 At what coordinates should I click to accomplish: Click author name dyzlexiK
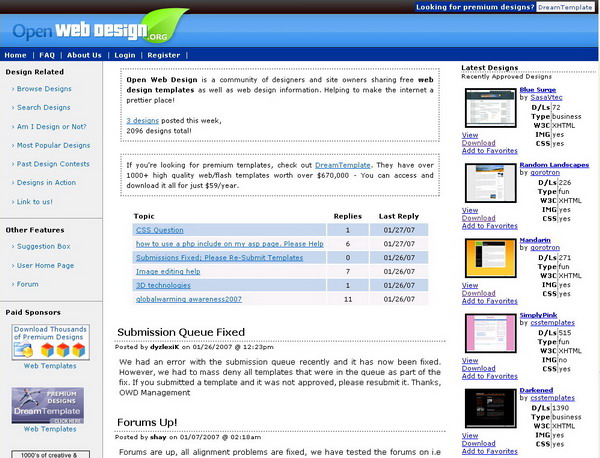[165, 347]
